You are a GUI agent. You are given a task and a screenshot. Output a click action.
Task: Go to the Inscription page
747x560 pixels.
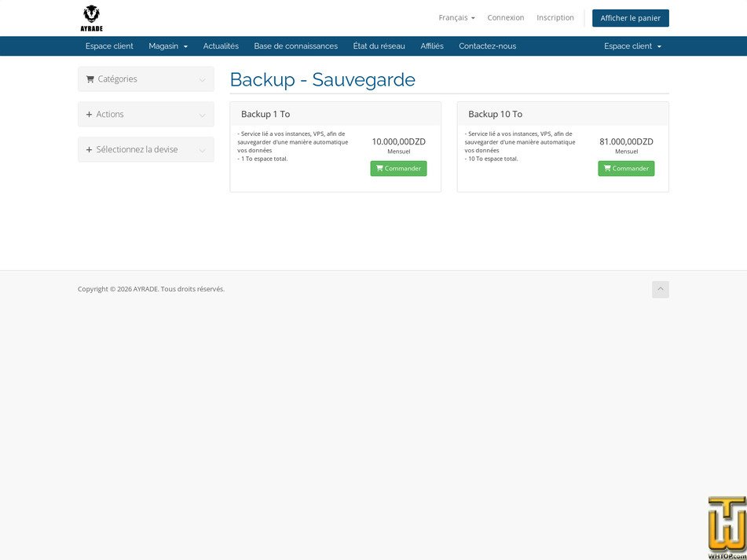[555, 17]
